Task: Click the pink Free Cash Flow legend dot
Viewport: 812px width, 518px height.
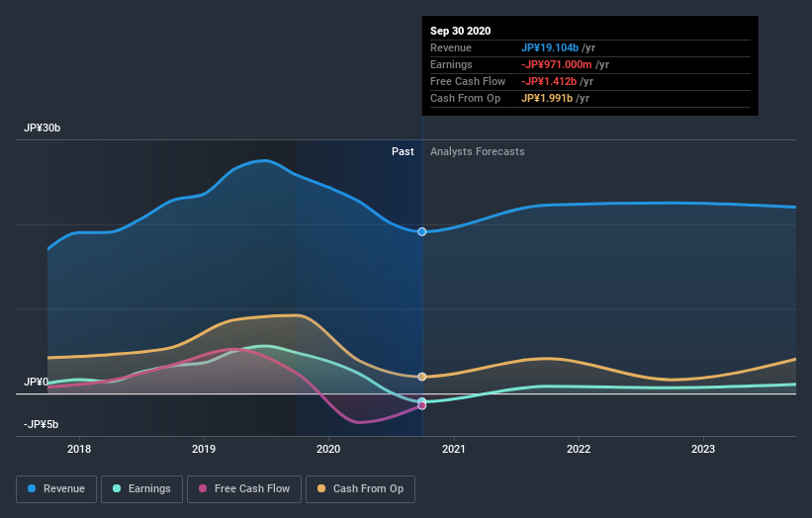Action: click(203, 488)
